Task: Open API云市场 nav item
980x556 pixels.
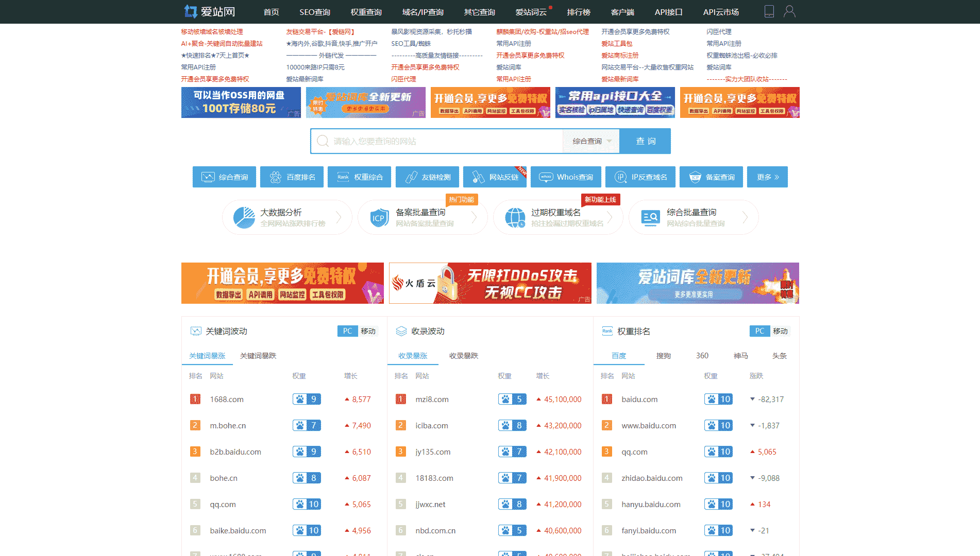Action: [721, 12]
